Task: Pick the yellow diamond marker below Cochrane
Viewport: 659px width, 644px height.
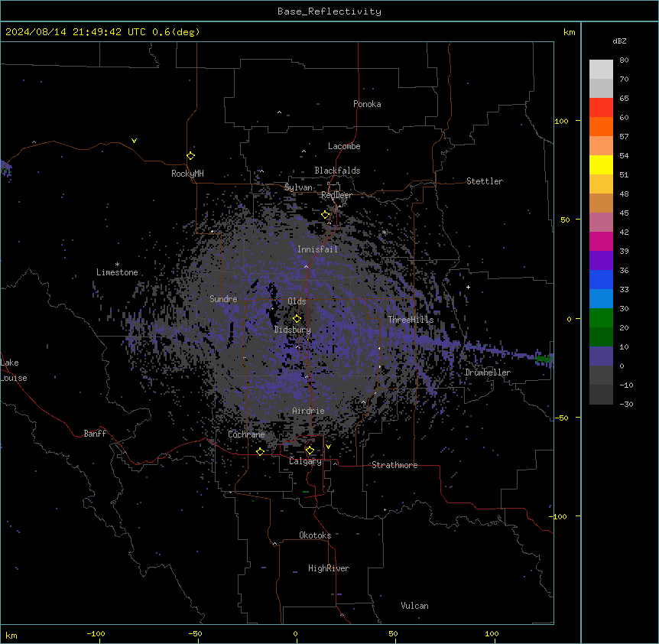Action: click(260, 452)
